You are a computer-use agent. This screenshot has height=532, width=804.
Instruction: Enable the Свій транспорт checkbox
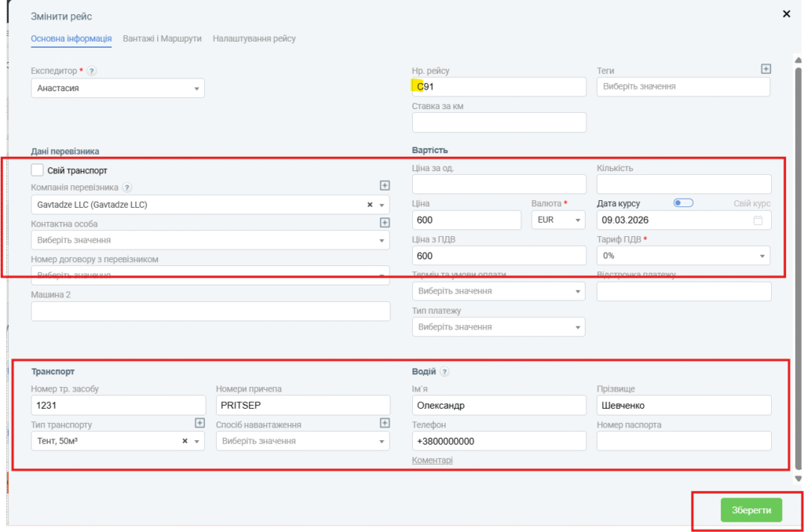[38, 169]
